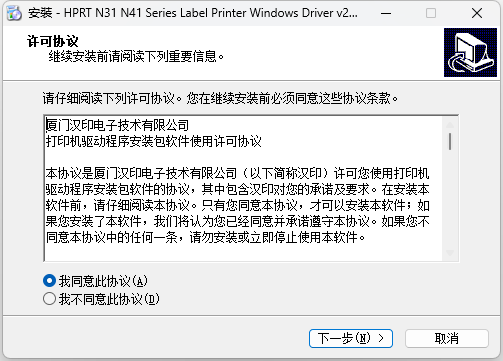Click the license scrollbar up arrow

[x=450, y=125]
